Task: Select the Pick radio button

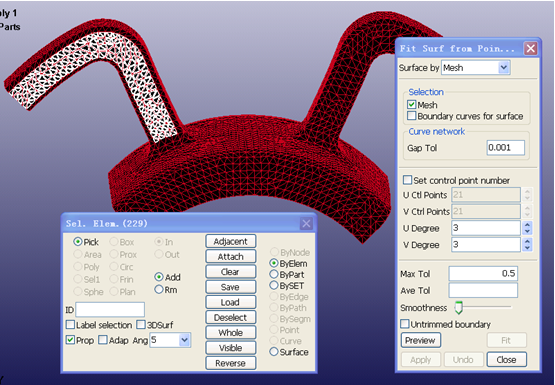Action: [78, 242]
